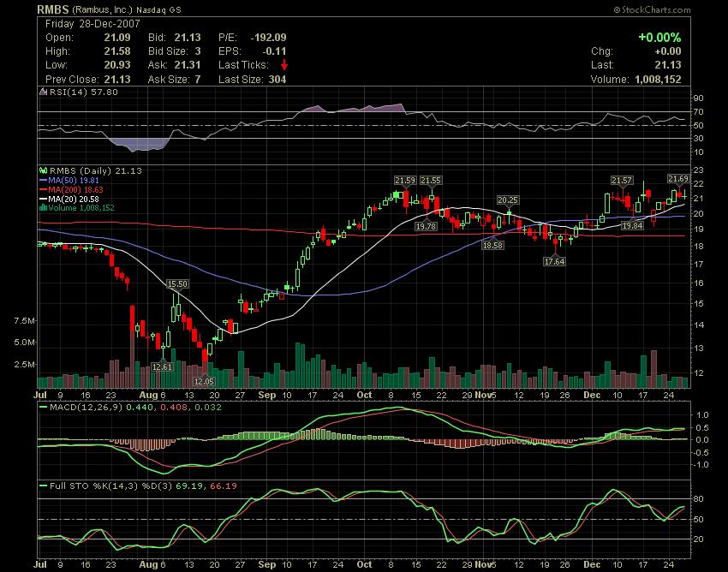The height and width of the screenshot is (572, 728).
Task: Click the 'MA(50) 19.81' legend entry
Action: click(74, 180)
